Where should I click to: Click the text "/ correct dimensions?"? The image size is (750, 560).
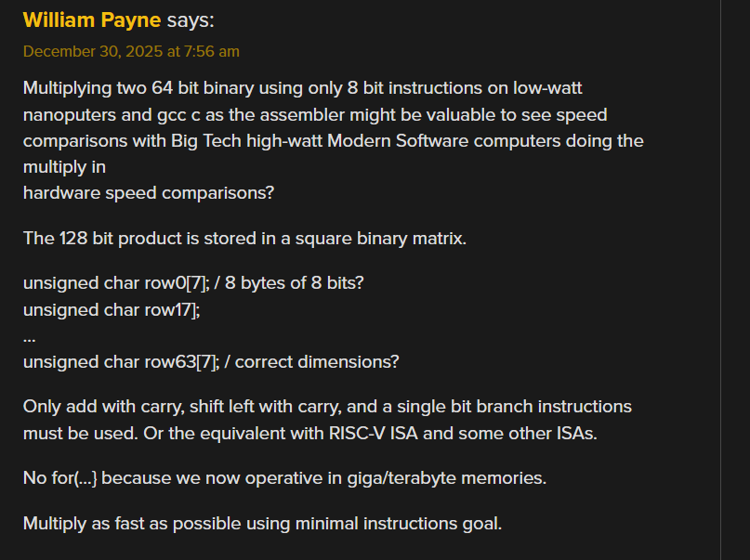pyautogui.click(x=318, y=362)
